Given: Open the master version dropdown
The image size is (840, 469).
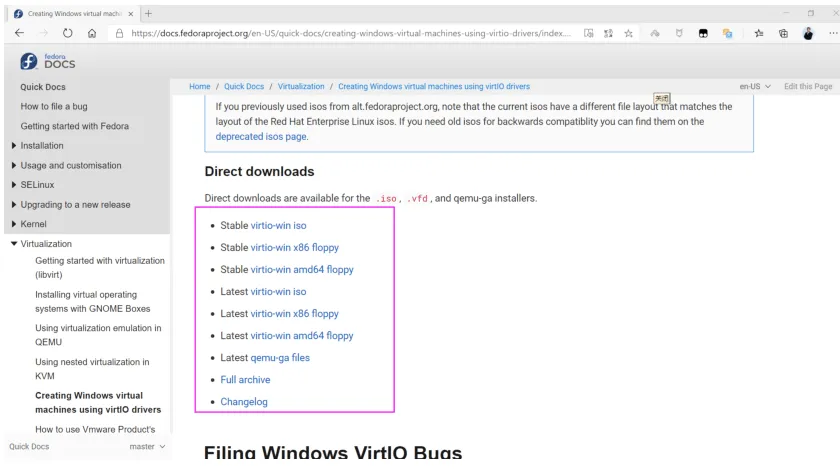Looking at the screenshot, I should pos(147,446).
